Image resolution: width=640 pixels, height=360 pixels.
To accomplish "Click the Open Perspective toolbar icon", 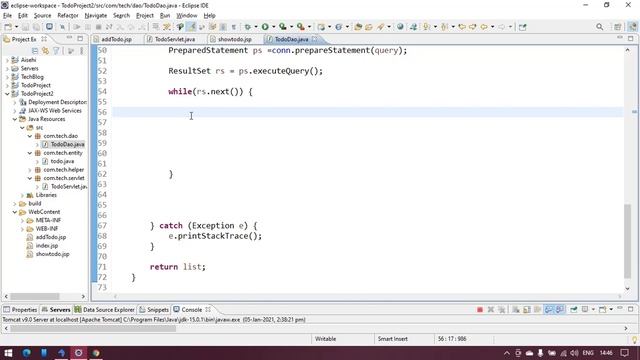I will click(x=617, y=27).
